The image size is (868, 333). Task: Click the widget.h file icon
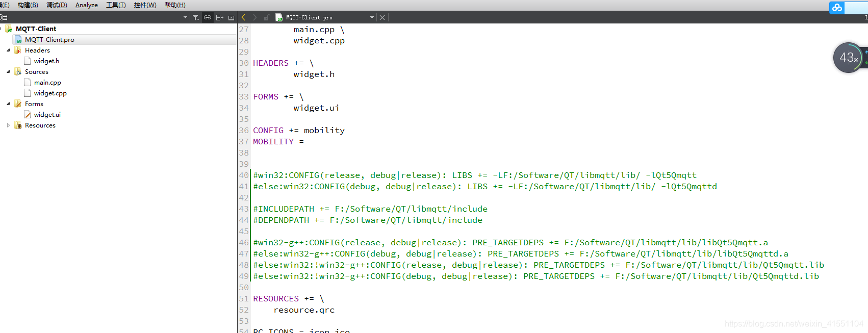point(28,61)
